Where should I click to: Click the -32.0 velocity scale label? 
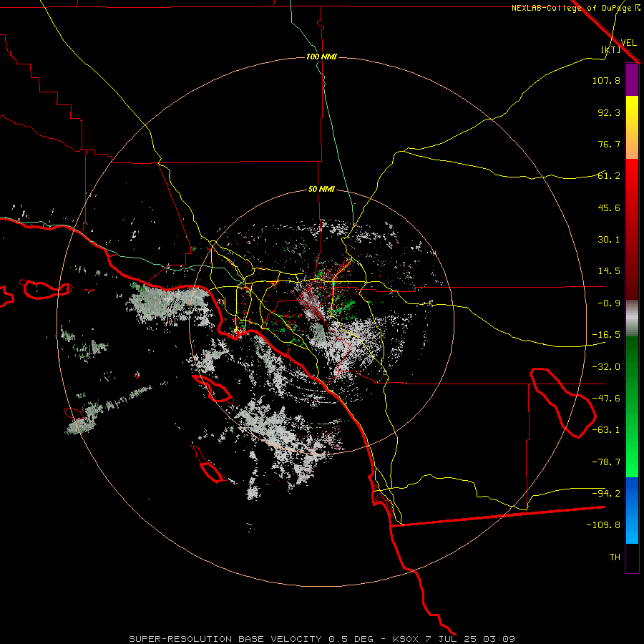pyautogui.click(x=606, y=367)
